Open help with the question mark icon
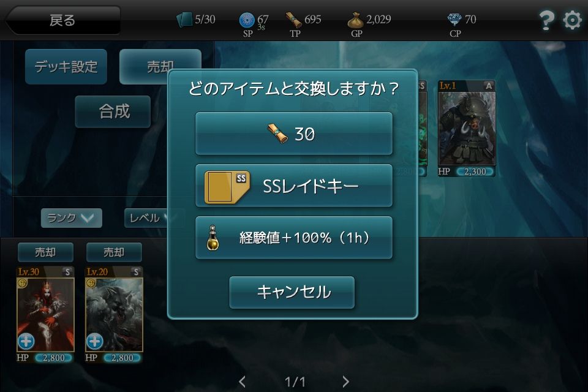The image size is (588, 392). 546,20
